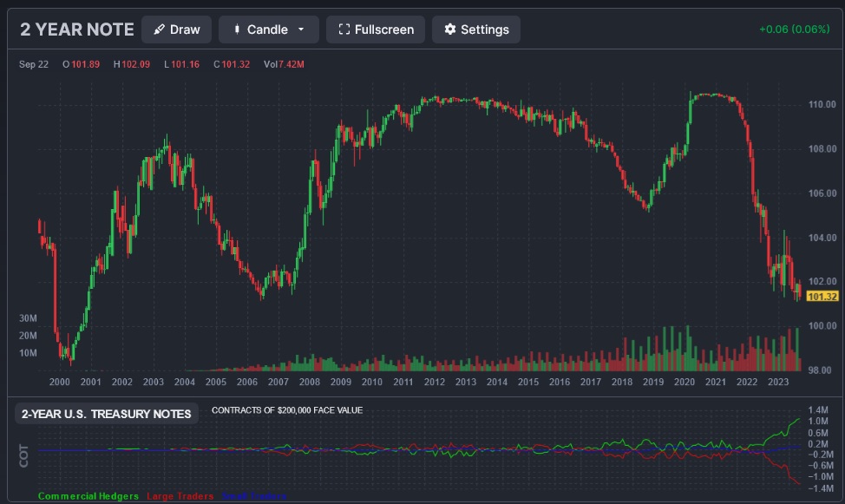Click the 98.00 price axis label
The image size is (845, 504).
click(820, 370)
